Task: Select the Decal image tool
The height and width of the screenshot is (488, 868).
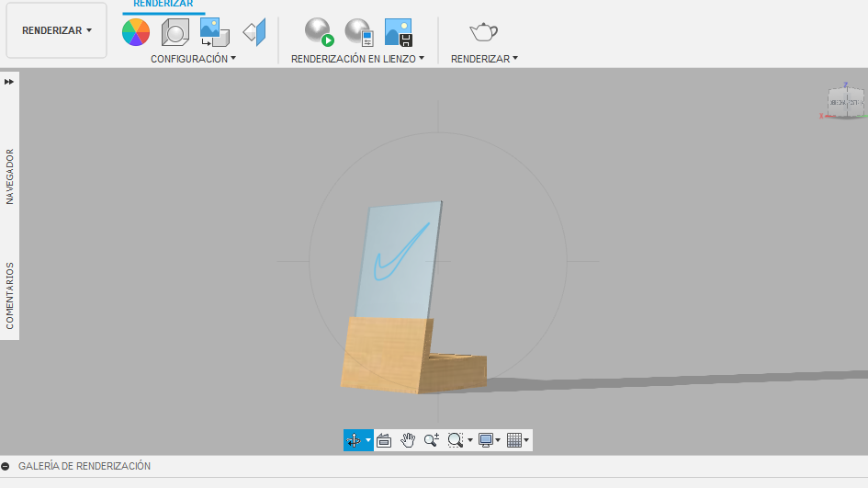Action: click(215, 32)
